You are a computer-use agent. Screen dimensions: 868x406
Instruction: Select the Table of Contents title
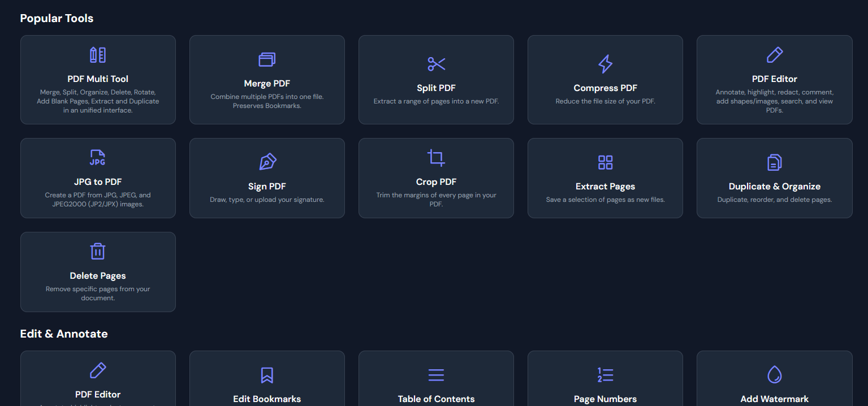[436, 399]
